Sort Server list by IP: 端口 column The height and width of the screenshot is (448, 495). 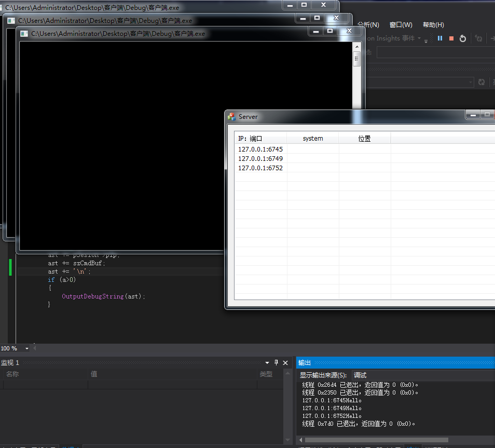(x=260, y=139)
